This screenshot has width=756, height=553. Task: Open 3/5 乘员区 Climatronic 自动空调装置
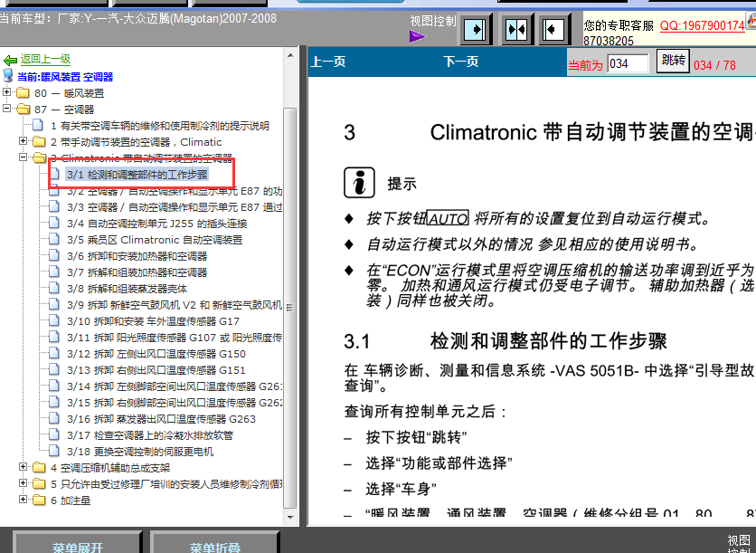[155, 240]
